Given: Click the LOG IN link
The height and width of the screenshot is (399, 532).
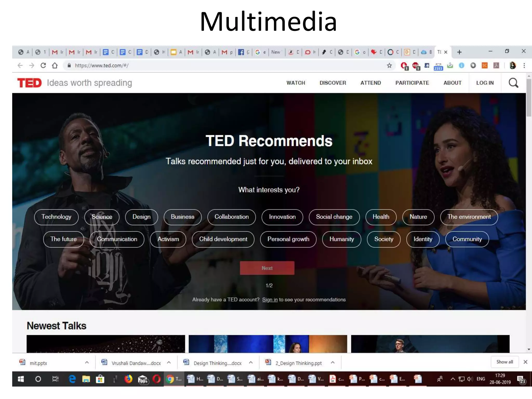Looking at the screenshot, I should point(485,83).
